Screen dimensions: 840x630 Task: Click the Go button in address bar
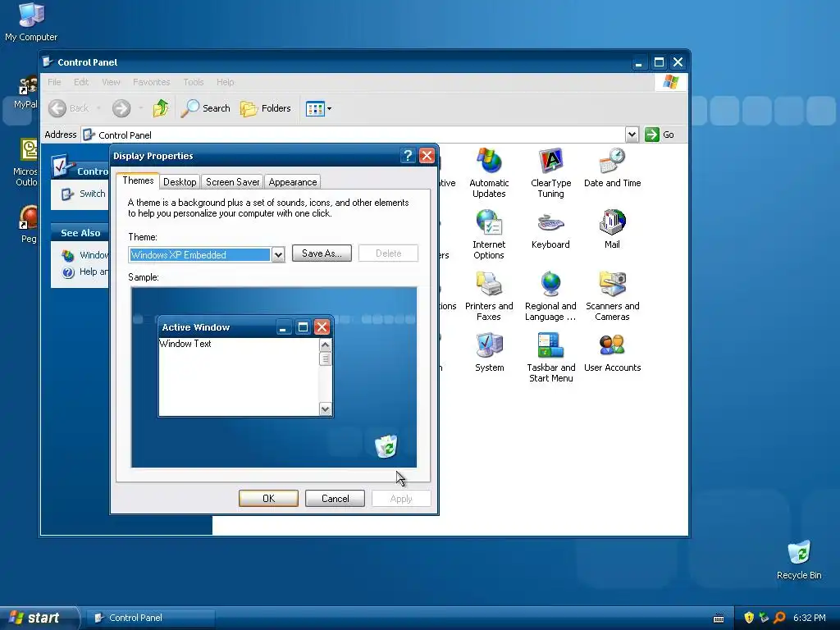pyautogui.click(x=660, y=135)
